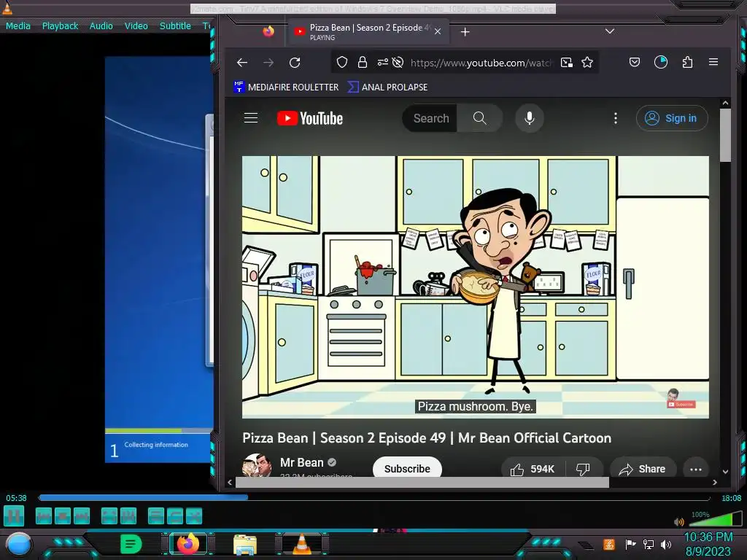Bookmark this page with the star icon
Image resolution: width=747 pixels, height=560 pixels.
coord(587,63)
